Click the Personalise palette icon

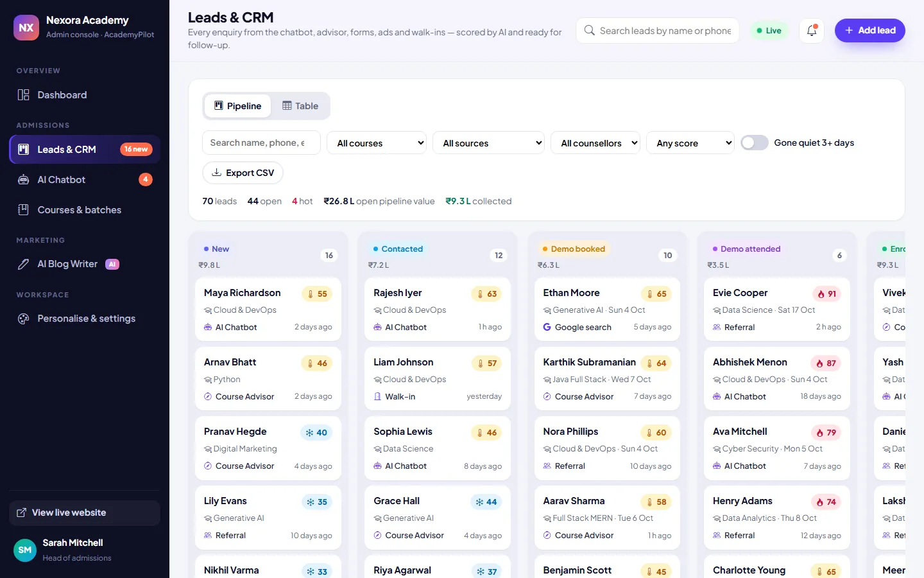point(24,319)
